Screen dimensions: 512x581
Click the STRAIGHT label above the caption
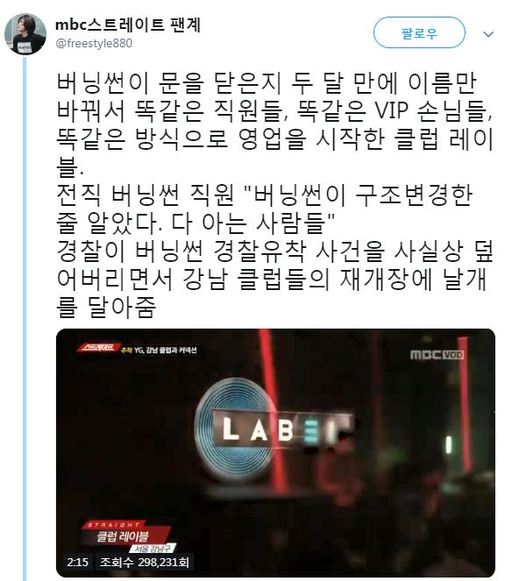[x=114, y=525]
